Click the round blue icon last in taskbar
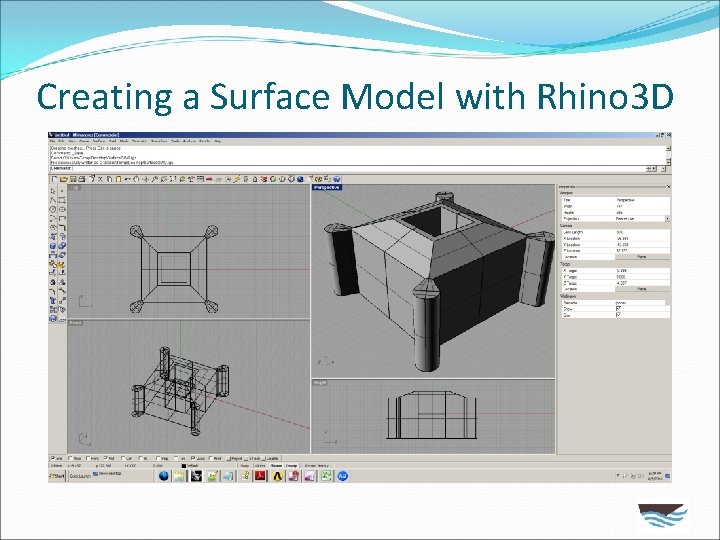720x540 pixels. coord(343,476)
